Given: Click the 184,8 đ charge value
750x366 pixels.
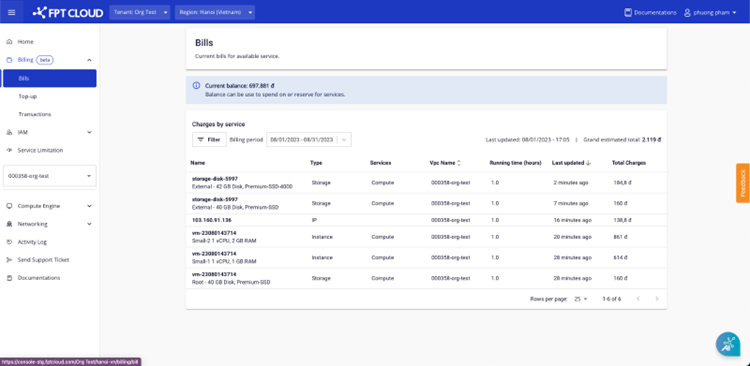Looking at the screenshot, I should pos(622,183).
